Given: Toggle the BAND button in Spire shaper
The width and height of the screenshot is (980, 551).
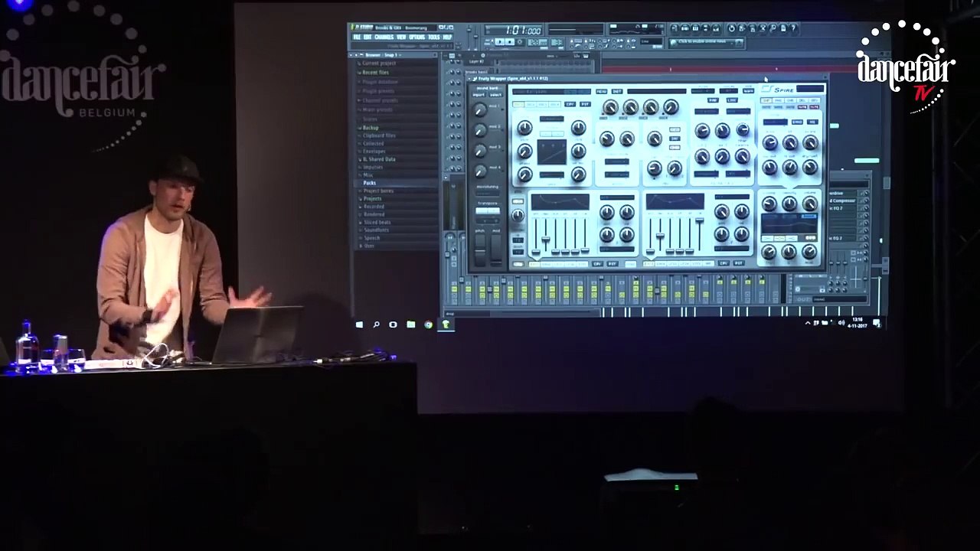Looking at the screenshot, I should (797, 122).
